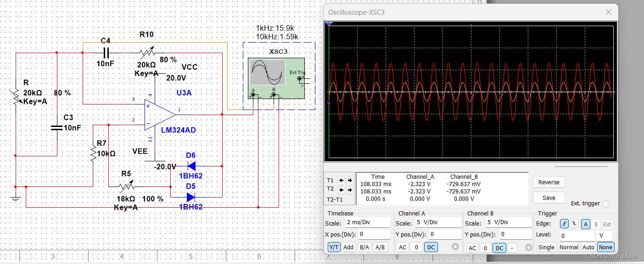Set Channel A coupling to 0
Viewport: 644px width, 264px height.
click(x=416, y=247)
